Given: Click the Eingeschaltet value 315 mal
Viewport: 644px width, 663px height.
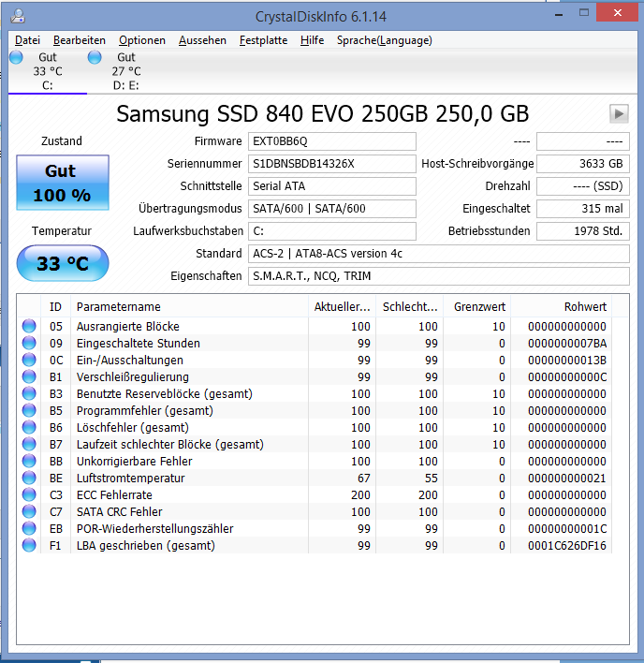Looking at the screenshot, I should (x=583, y=209).
